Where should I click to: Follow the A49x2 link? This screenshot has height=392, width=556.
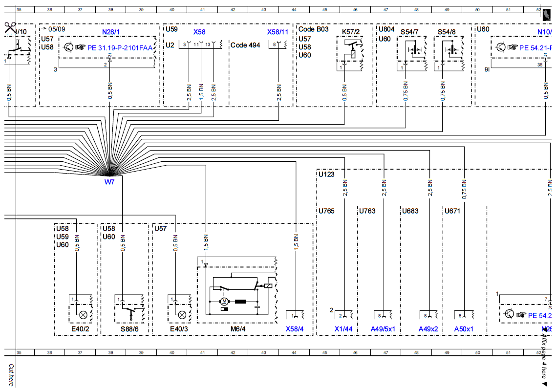tap(428, 329)
